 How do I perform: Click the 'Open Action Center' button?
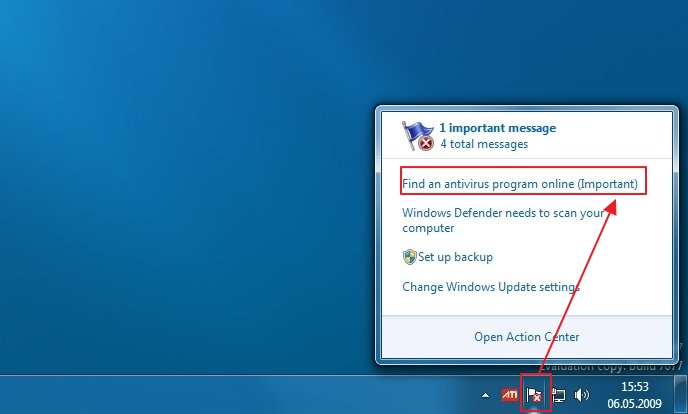[x=527, y=337]
